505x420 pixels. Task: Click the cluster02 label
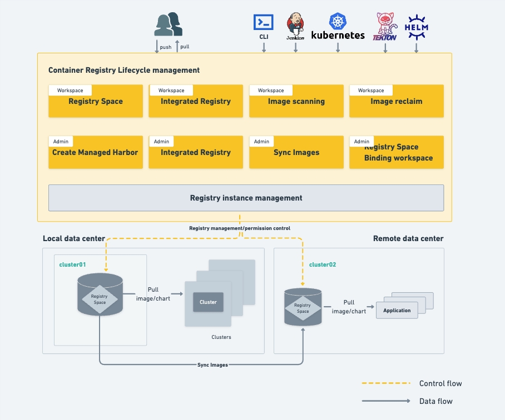(x=323, y=264)
